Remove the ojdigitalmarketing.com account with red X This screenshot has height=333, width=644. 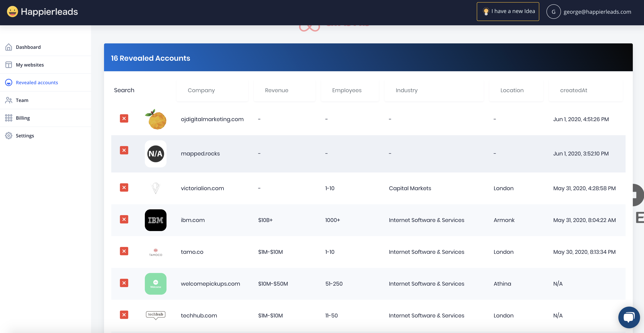point(124,118)
